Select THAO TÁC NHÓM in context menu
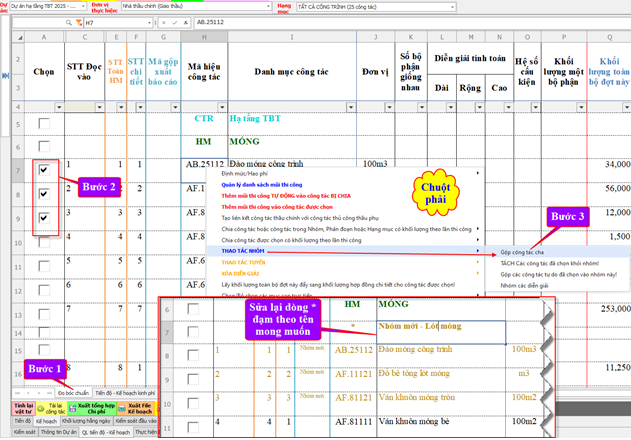 pyautogui.click(x=244, y=251)
